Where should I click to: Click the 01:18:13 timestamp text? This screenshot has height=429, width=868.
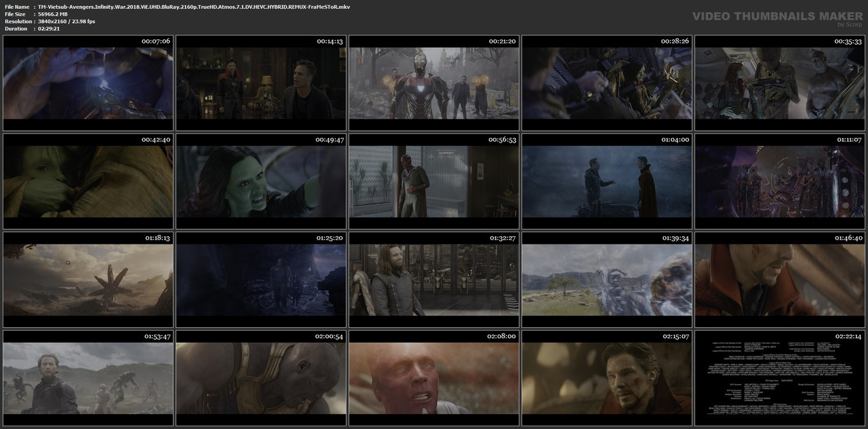(x=156, y=238)
